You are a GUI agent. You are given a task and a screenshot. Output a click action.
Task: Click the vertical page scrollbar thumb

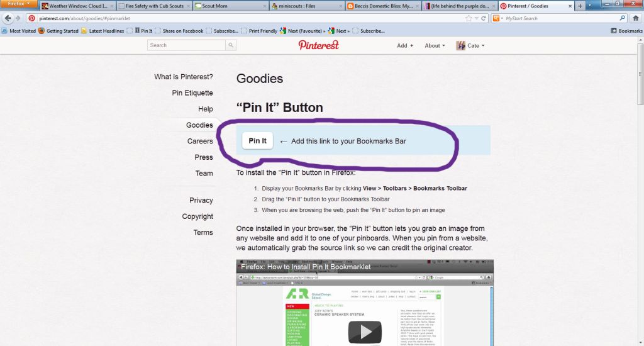tap(640, 74)
